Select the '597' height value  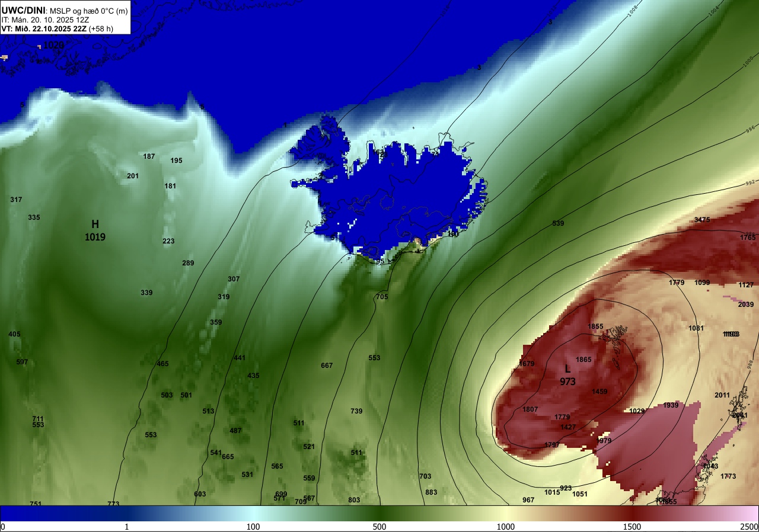[x=22, y=362]
